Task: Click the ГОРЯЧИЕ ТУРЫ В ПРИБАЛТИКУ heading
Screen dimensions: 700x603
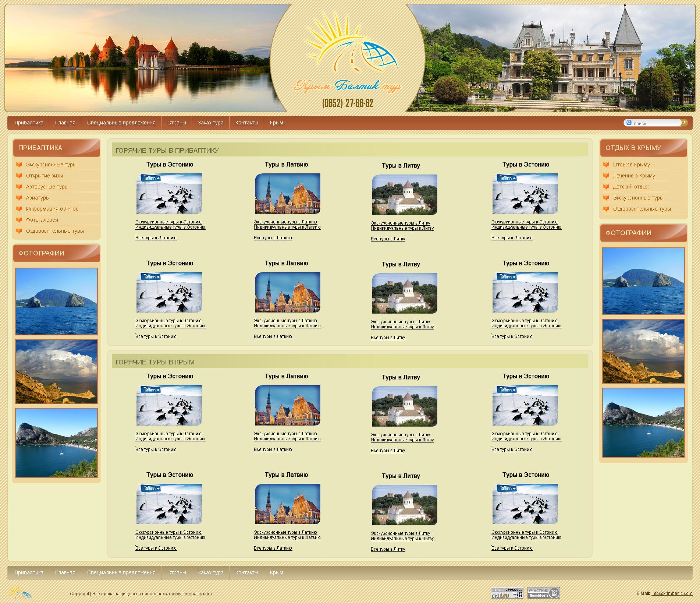Action: click(167, 150)
